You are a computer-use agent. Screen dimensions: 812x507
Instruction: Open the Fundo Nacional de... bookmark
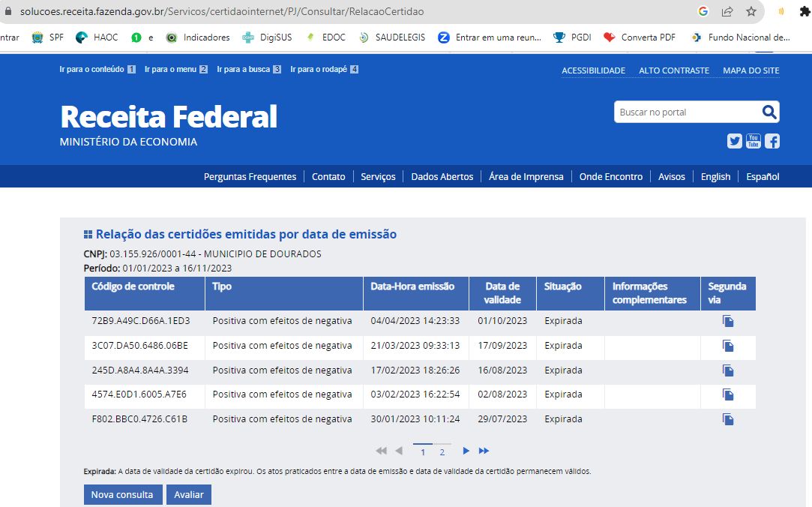(x=741, y=37)
